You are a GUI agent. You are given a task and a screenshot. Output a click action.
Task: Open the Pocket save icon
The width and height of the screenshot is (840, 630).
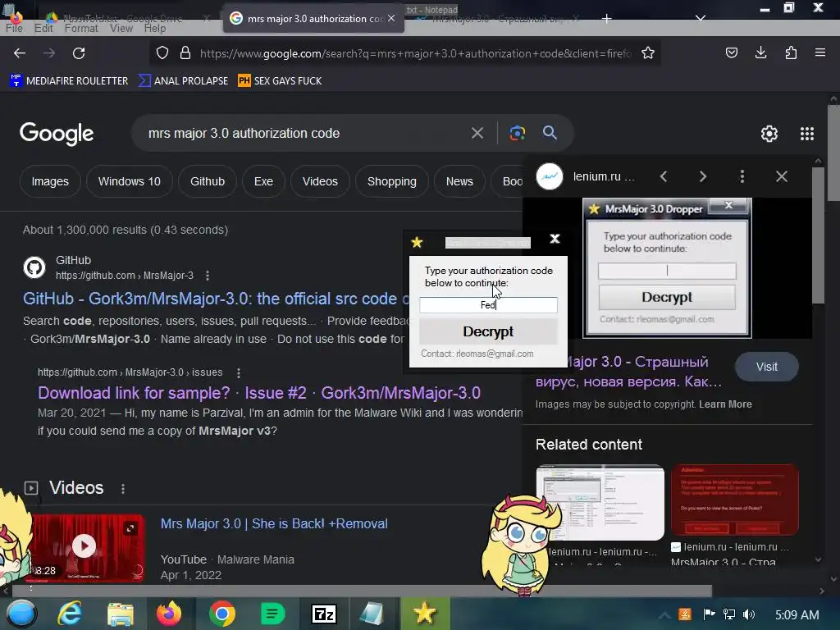coord(731,52)
